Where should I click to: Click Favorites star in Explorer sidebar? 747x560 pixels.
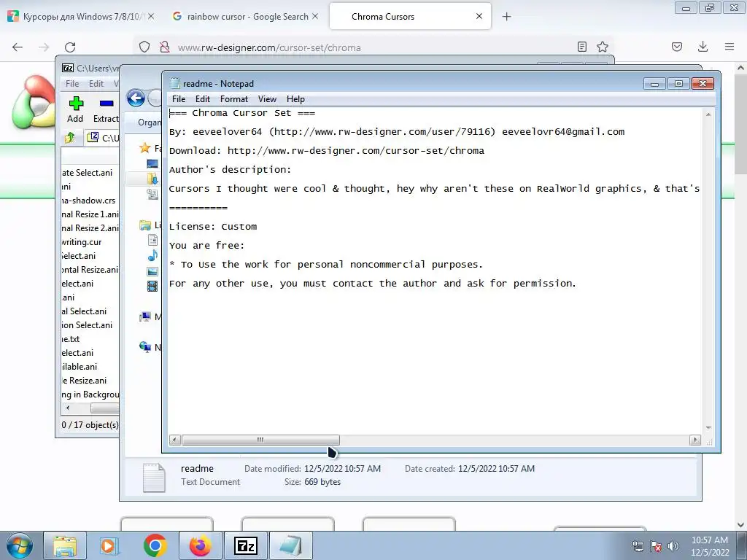(x=145, y=148)
